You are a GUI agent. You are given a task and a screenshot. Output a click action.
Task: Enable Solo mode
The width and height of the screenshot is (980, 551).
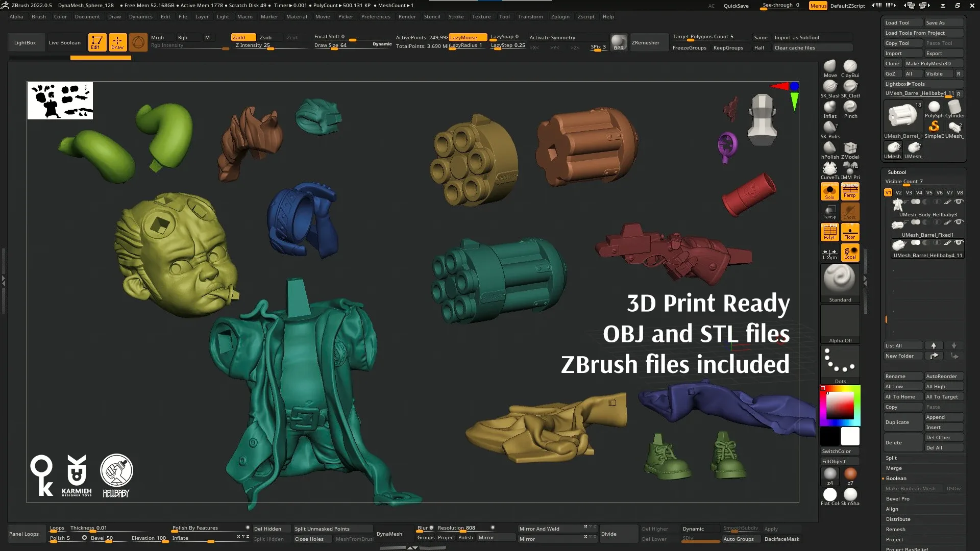[x=829, y=191]
